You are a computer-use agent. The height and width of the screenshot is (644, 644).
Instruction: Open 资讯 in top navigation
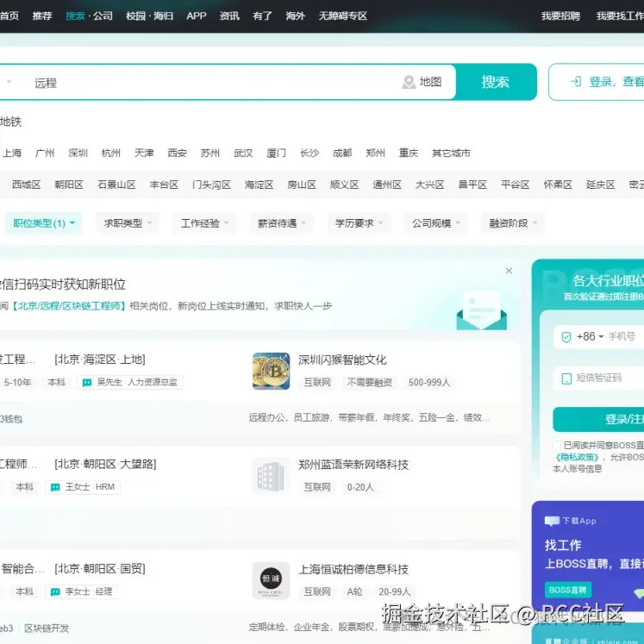click(229, 16)
